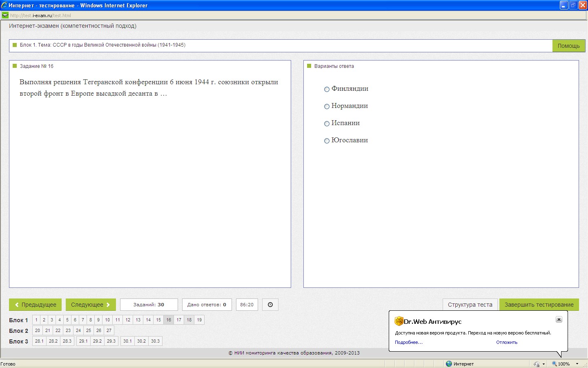Jump to question 17 in Блок 1
Viewport: 588px width, 368px height.
point(179,320)
